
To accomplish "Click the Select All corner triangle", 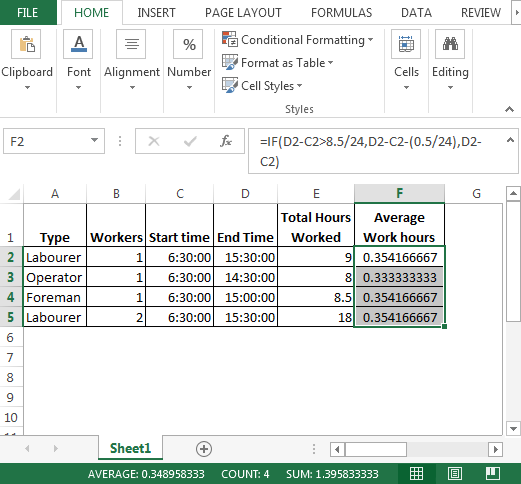I will click(14, 194).
